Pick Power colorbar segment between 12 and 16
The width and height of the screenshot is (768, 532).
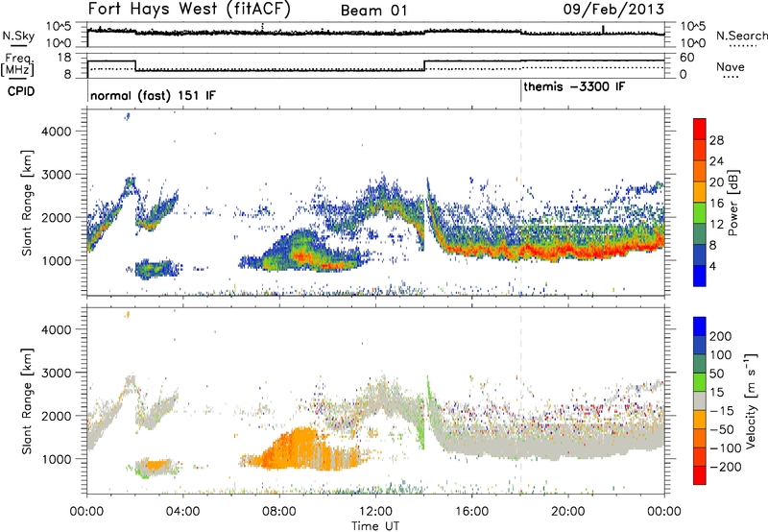click(700, 213)
